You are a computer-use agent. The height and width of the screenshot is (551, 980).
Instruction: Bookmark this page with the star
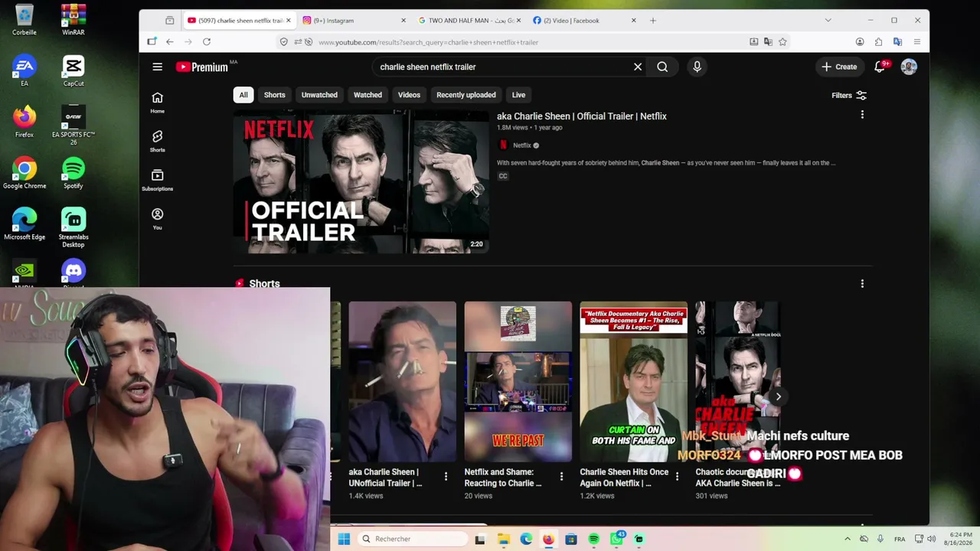point(782,42)
